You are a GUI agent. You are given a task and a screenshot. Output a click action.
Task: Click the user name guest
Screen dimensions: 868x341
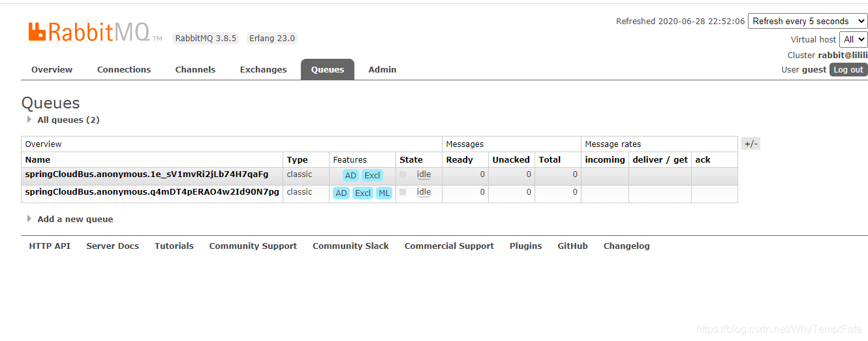coord(814,70)
